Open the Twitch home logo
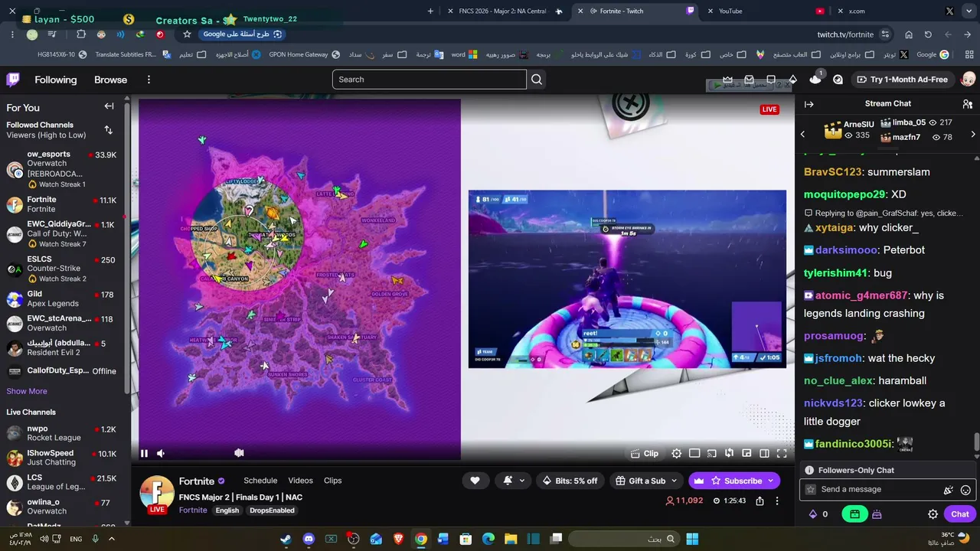Image resolution: width=980 pixels, height=551 pixels. tap(13, 80)
